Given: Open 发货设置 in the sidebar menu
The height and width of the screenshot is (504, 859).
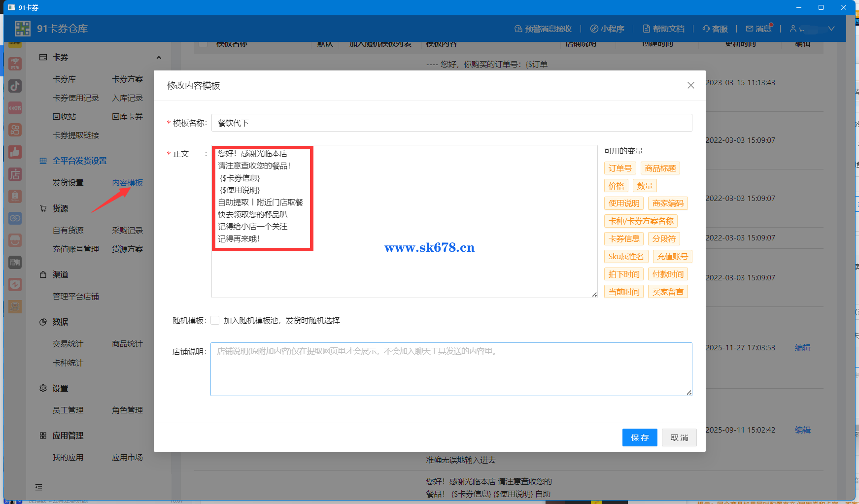Looking at the screenshot, I should [x=68, y=183].
